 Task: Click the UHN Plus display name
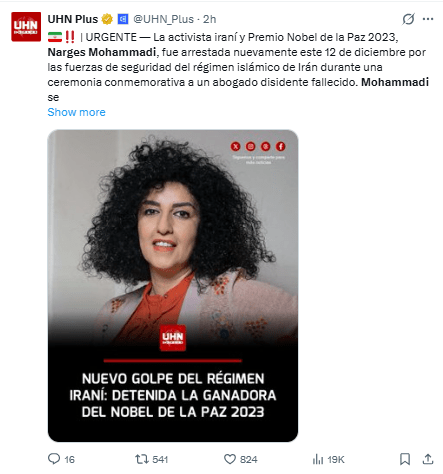coord(73,19)
